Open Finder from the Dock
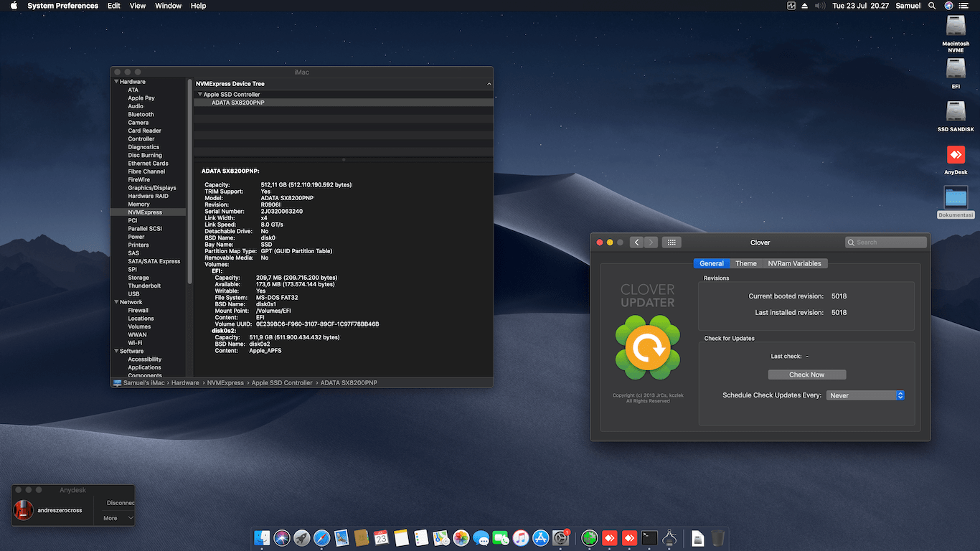Screen dimensions: 980x551 (262, 537)
